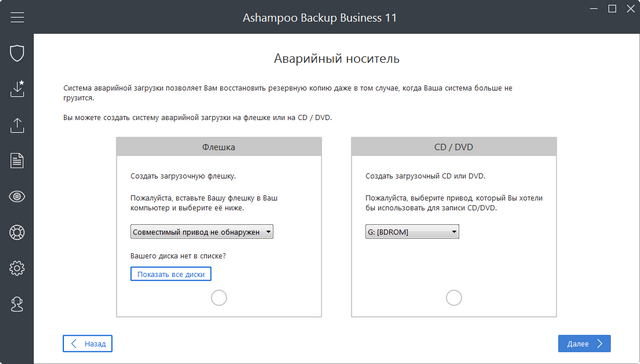
Task: Open the support agent sidebar icon
Action: point(17,304)
